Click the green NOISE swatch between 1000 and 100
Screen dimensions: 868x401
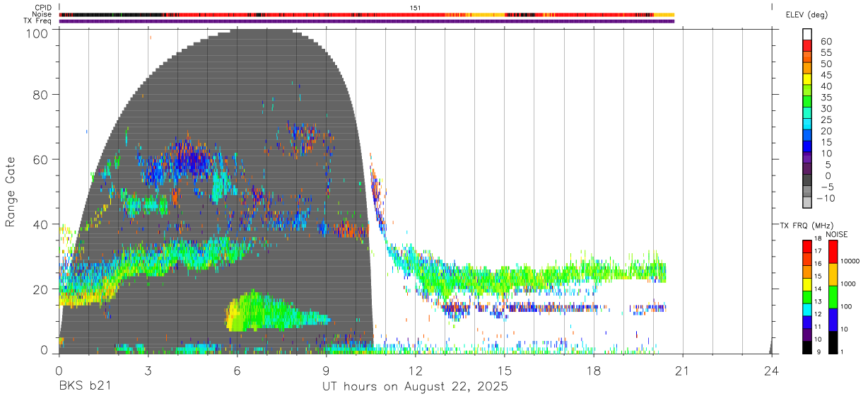tap(833, 297)
